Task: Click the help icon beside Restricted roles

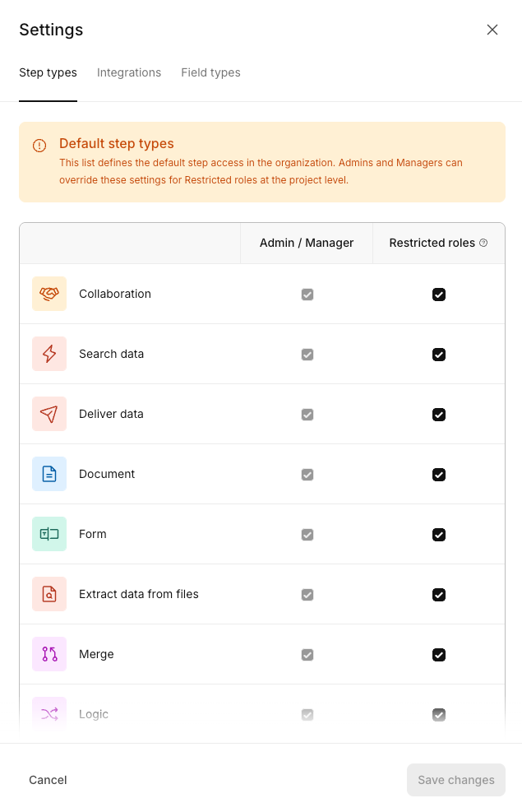Action: pyautogui.click(x=483, y=243)
